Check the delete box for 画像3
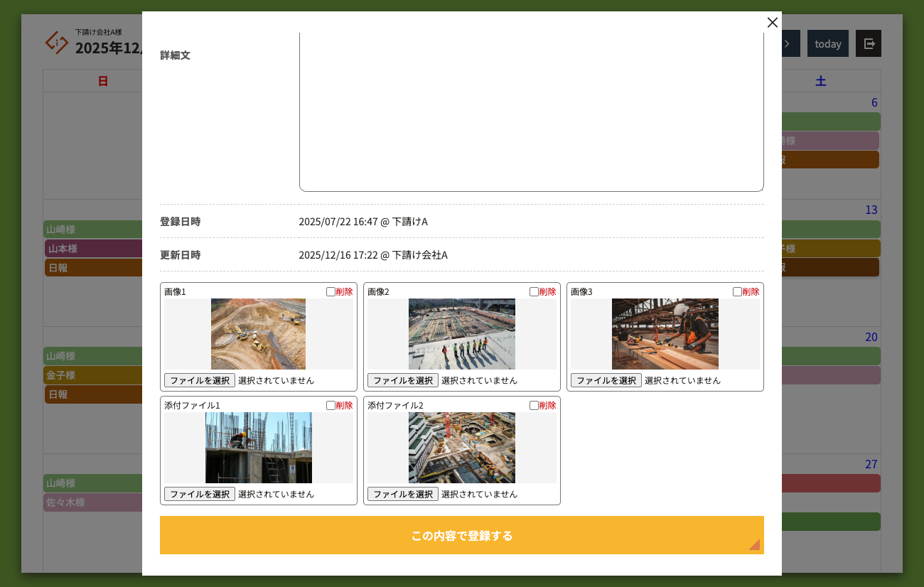 click(737, 291)
